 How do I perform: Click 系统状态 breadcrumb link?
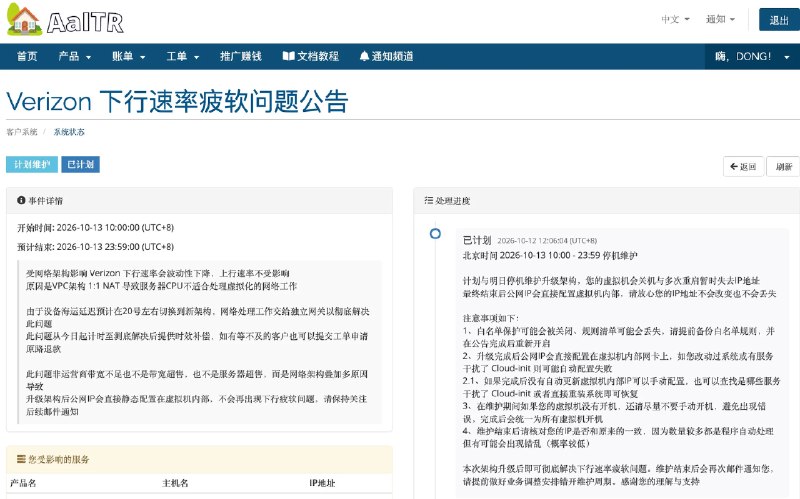coord(69,132)
